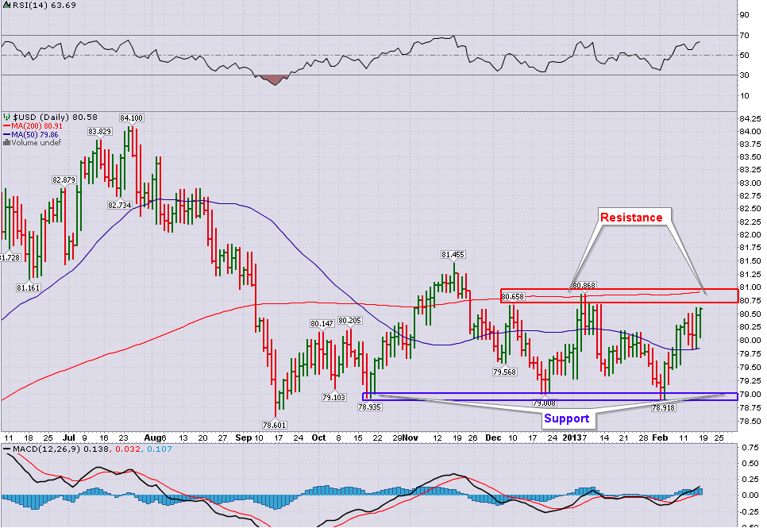Screen dimensions: 767x532
Task: Click the RSI(14) indicator title
Action: (22, 7)
